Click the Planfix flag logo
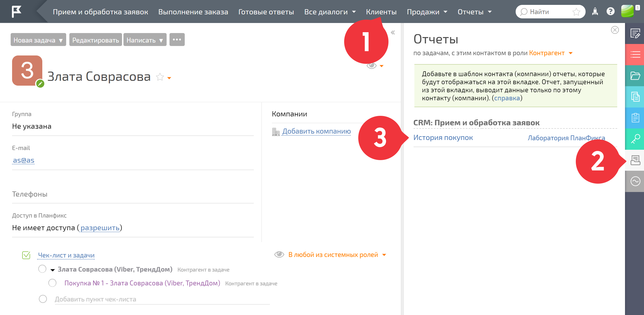 click(16, 11)
